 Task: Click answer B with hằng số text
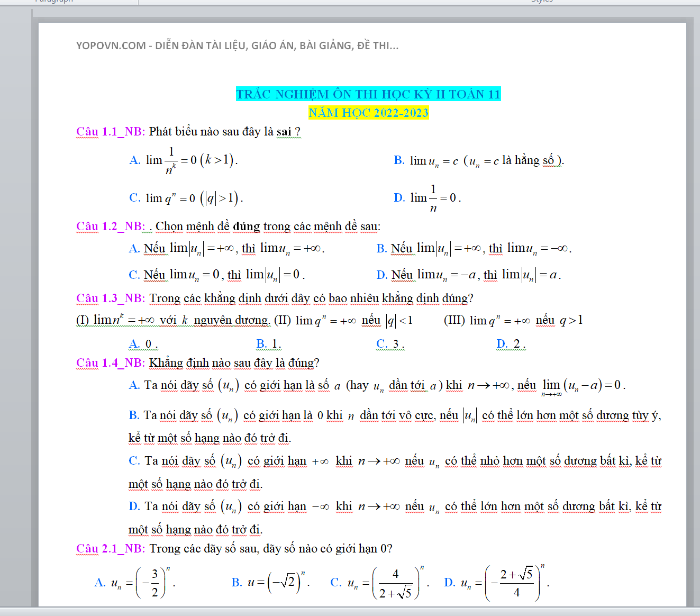(x=479, y=160)
